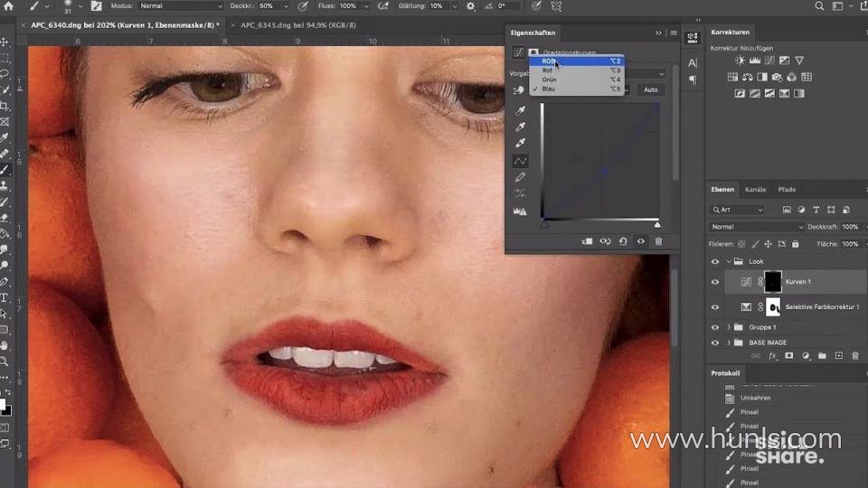
Task: Add Brightness/Contrast adjustment in Korrekturen
Action: 741,61
